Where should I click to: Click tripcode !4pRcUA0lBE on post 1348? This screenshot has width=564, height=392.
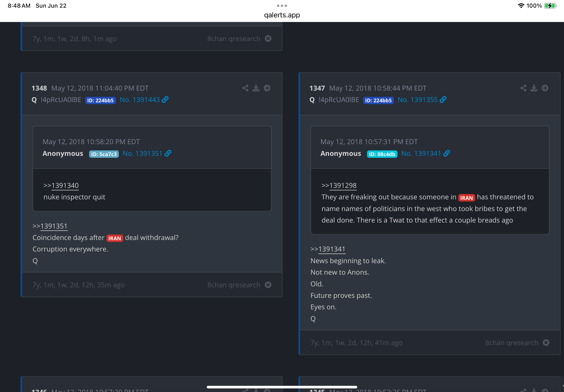point(61,100)
